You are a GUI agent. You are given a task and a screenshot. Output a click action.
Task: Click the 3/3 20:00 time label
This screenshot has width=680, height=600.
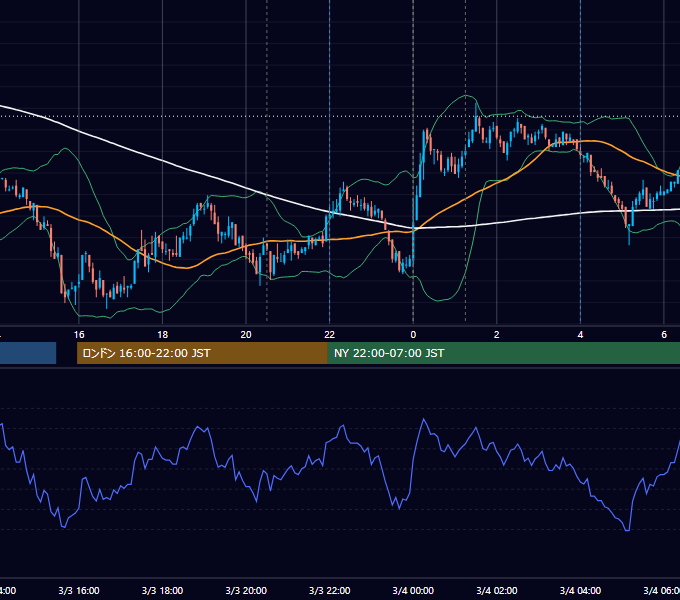click(246, 590)
